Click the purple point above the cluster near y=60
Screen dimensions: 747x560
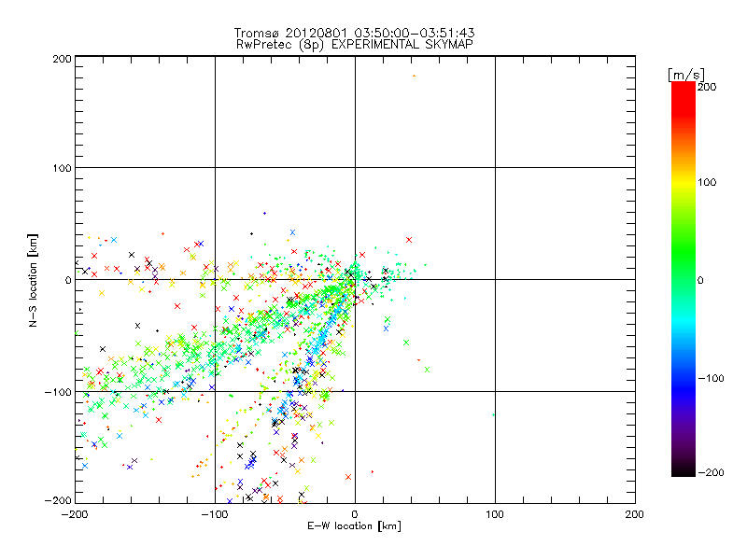265,214
